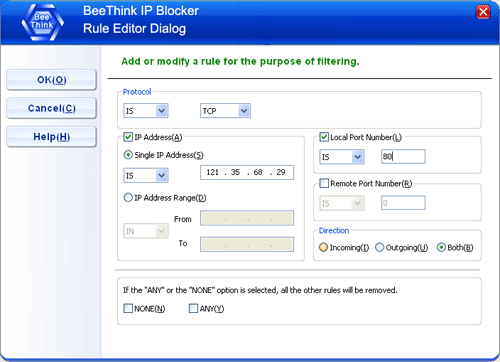Check the ANY(Y) option checkbox
Viewport: 500px width, 362px height.
pos(193,308)
